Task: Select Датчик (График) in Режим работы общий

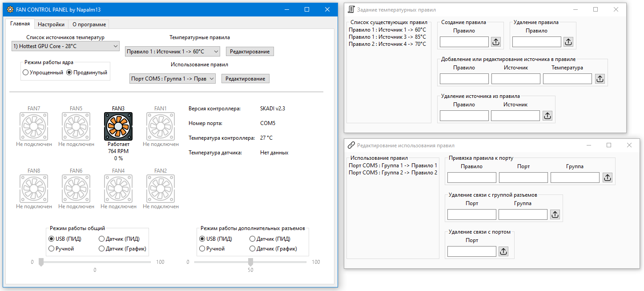Action: [x=122, y=249]
